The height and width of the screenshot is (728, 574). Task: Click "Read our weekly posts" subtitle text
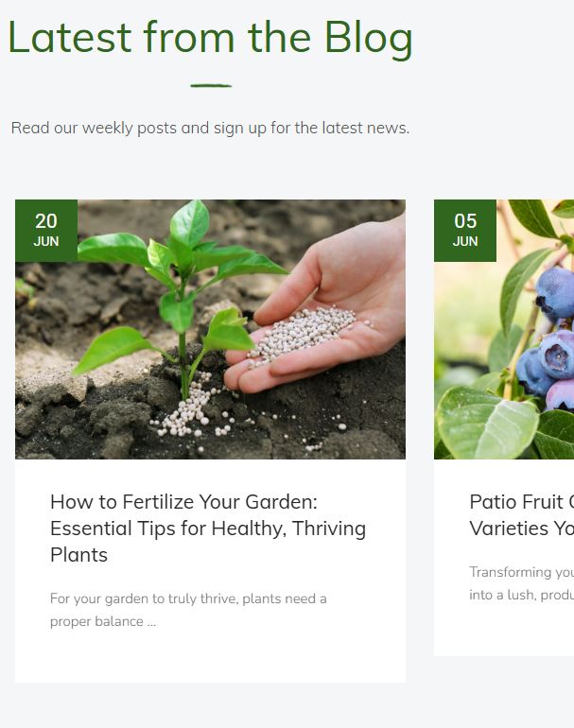point(210,128)
